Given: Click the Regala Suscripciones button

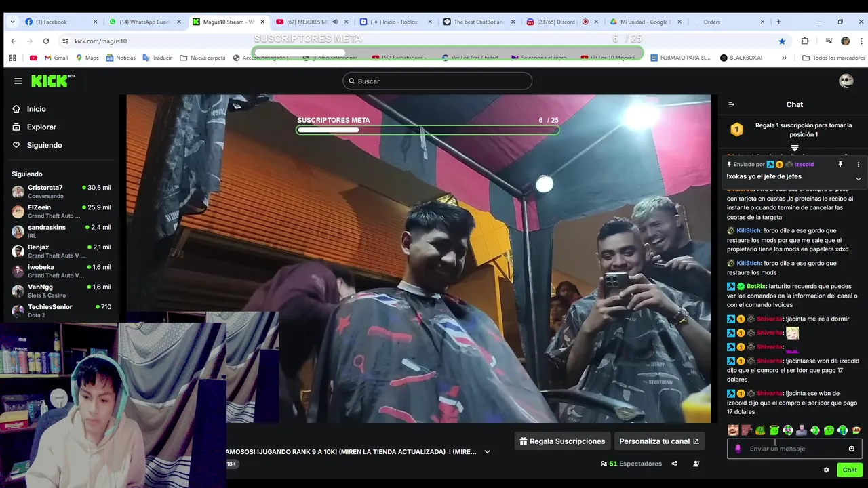Looking at the screenshot, I should (x=562, y=441).
